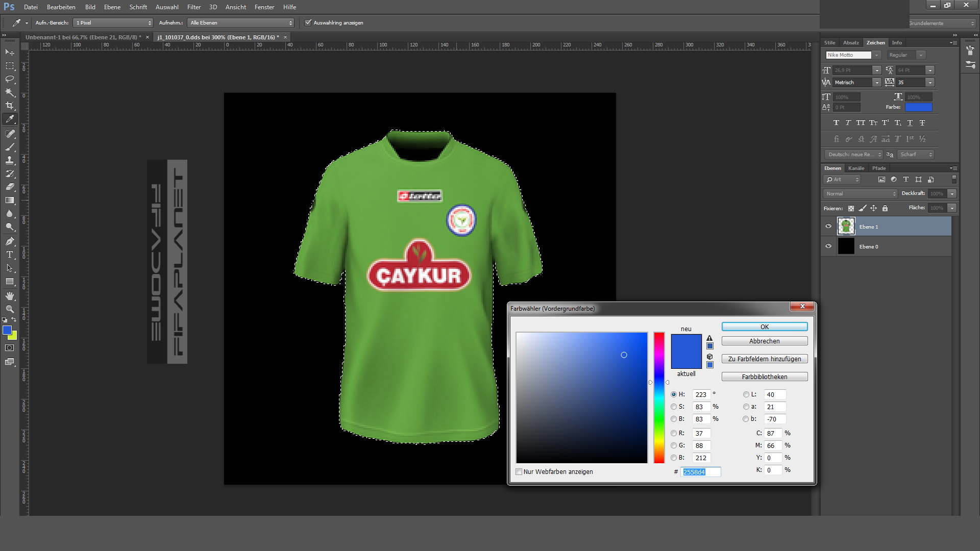
Task: Lock transparent pixels for the layer
Action: click(851, 208)
